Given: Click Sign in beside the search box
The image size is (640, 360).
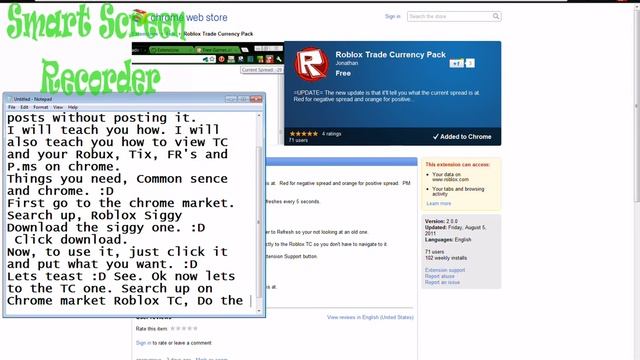Looking at the screenshot, I should click(x=393, y=16).
